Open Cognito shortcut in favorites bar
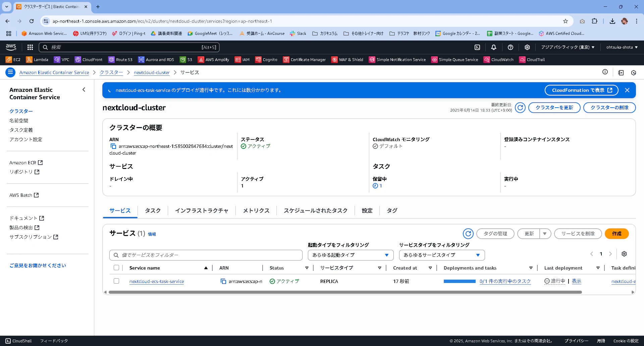644x346 pixels. (x=266, y=60)
